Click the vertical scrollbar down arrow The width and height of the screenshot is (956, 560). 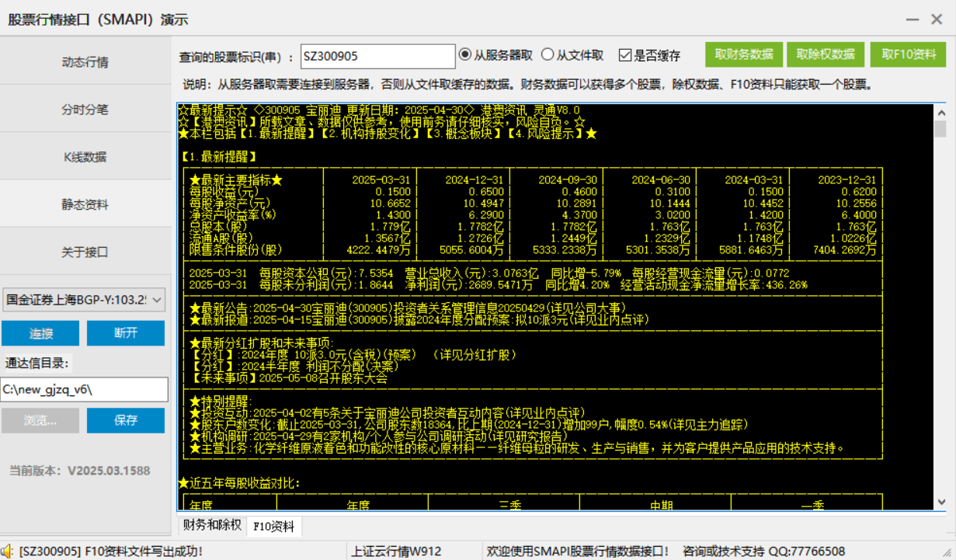[940, 502]
